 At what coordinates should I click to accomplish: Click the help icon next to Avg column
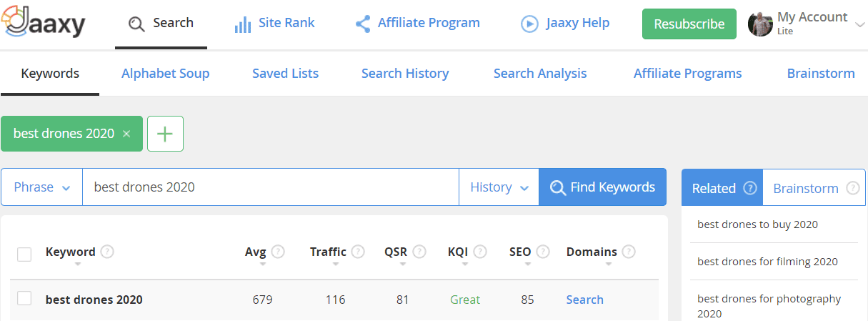pyautogui.click(x=278, y=252)
